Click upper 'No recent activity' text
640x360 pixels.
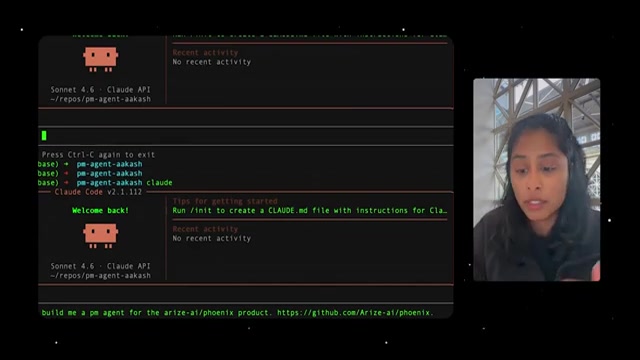[x=212, y=62]
